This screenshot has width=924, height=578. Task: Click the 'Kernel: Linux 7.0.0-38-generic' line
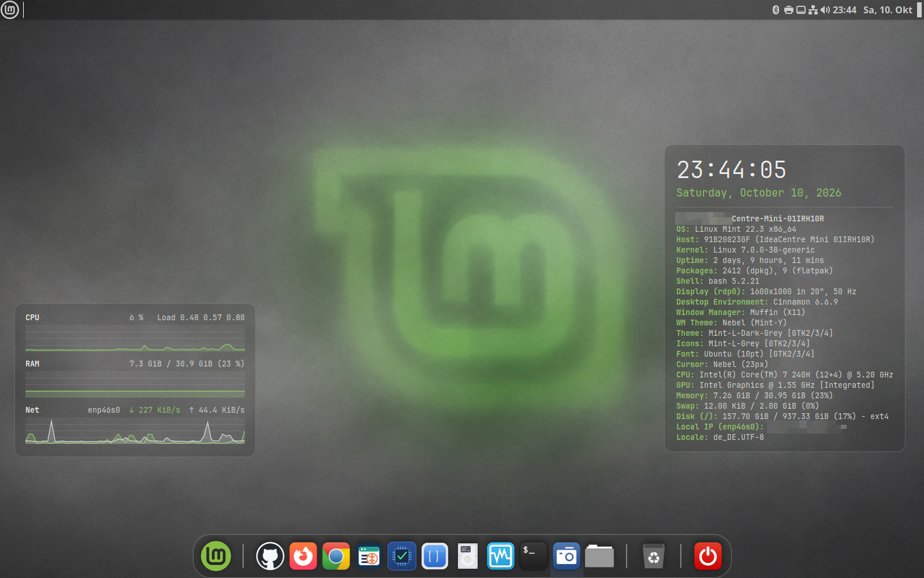746,250
